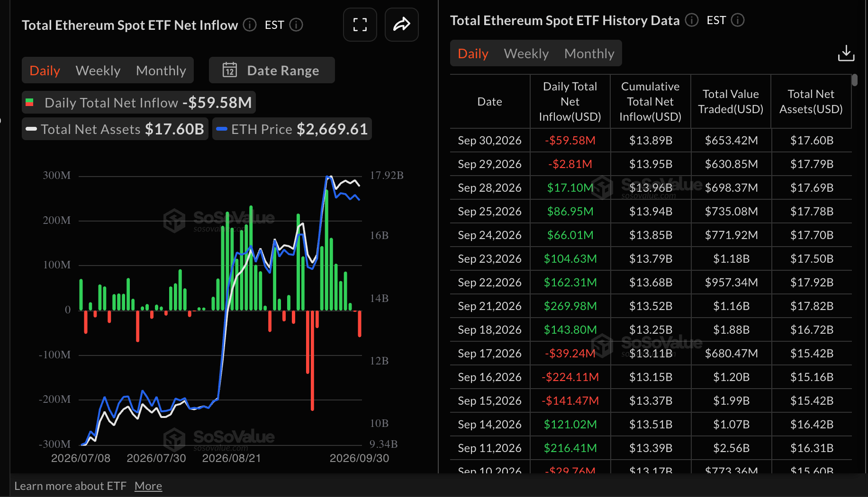Screen dimensions: 868x497
Task: Select Weekly tab in chart panel
Action: coord(98,70)
